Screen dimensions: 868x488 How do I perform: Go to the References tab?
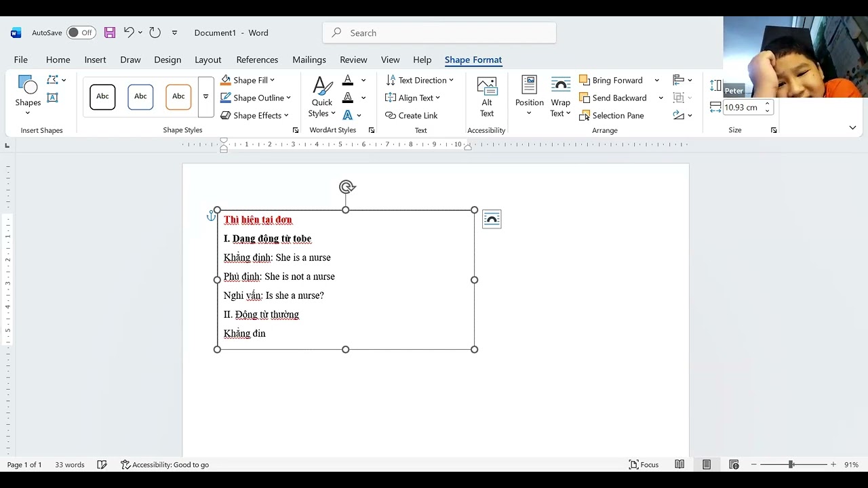pyautogui.click(x=257, y=60)
